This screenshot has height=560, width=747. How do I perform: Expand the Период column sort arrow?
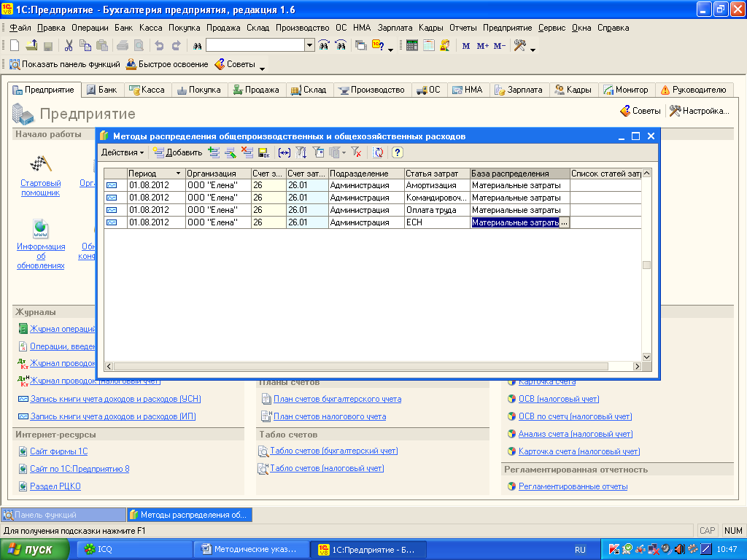[x=178, y=174]
